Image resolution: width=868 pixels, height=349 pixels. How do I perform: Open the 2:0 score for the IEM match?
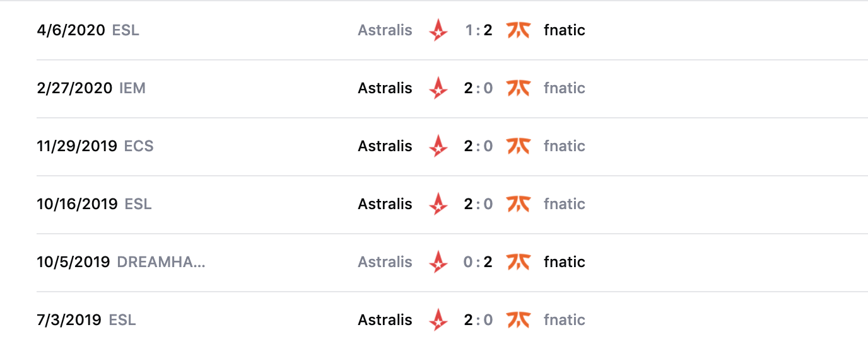point(478,88)
